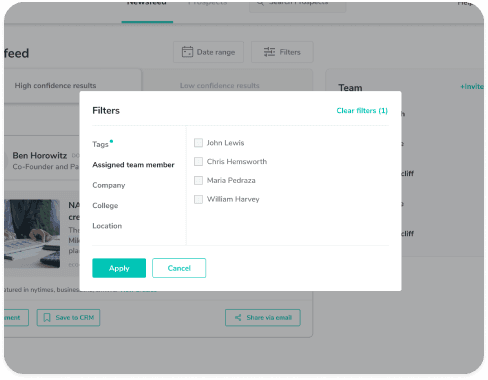This screenshot has width=488, height=380.
Task: Cancel the Filters dialog
Action: 179,268
